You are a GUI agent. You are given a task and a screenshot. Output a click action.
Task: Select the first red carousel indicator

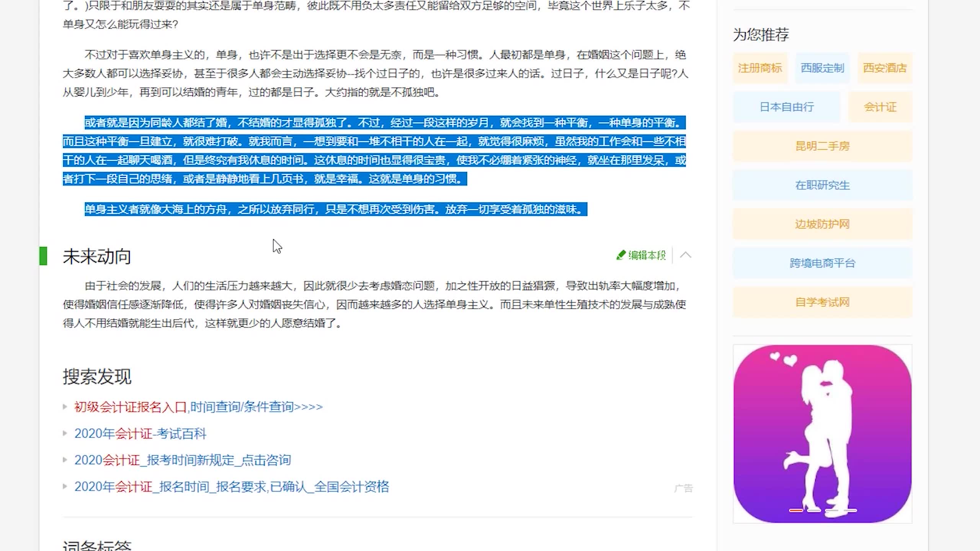tap(795, 510)
